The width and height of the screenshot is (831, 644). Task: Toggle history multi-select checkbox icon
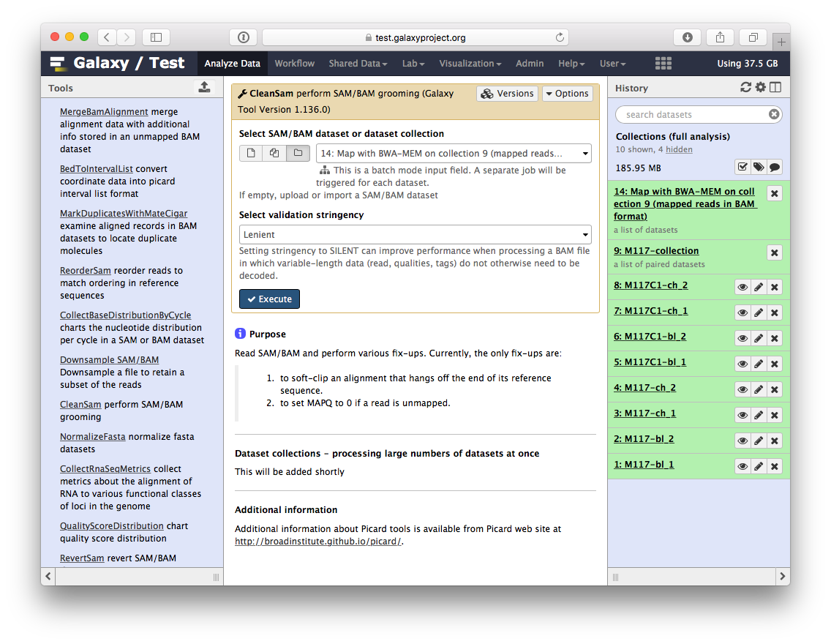pos(742,168)
